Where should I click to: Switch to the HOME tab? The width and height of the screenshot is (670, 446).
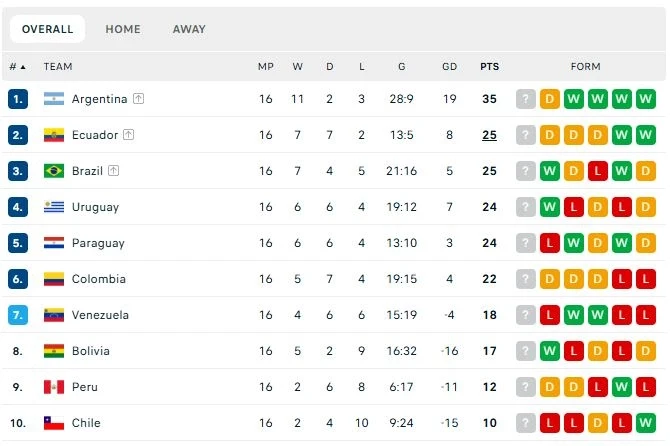click(123, 29)
